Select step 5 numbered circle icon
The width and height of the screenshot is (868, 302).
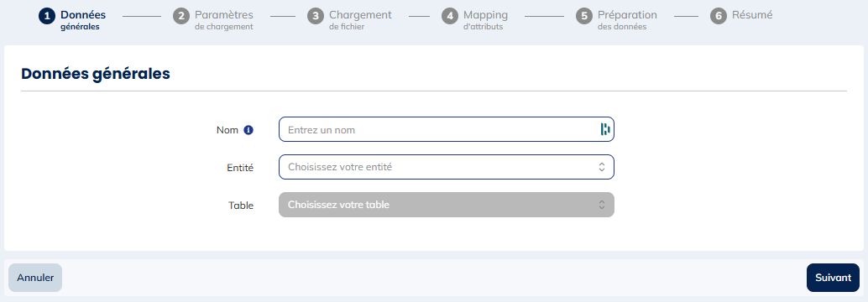(584, 16)
